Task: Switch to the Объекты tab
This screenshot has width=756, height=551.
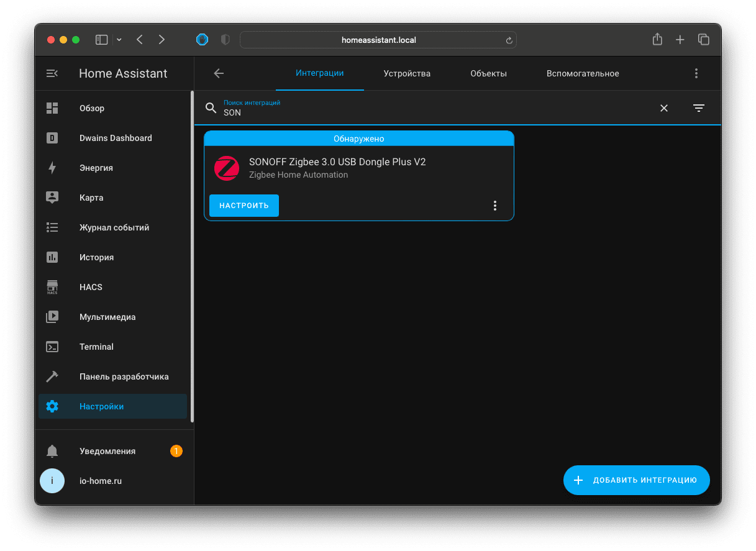Action: coord(489,73)
